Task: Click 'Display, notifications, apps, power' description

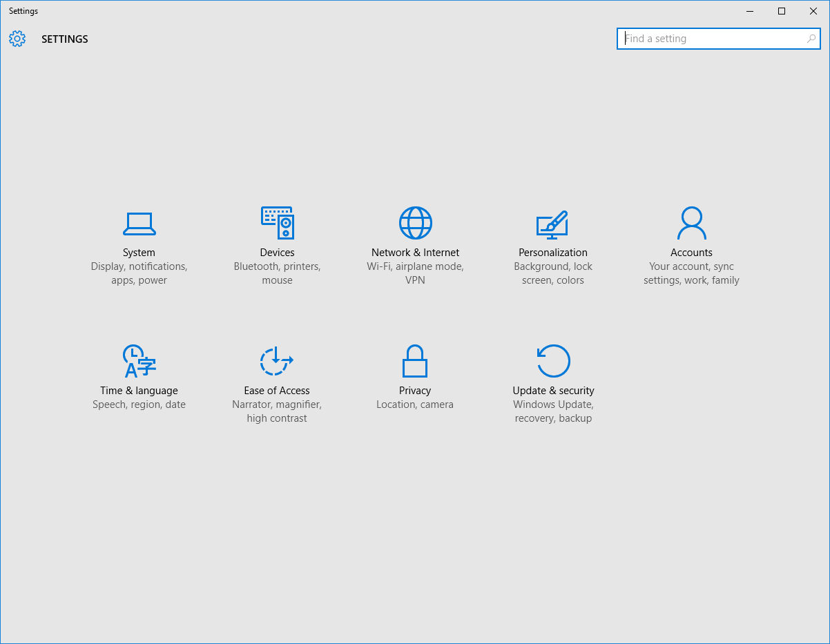Action: coord(139,273)
